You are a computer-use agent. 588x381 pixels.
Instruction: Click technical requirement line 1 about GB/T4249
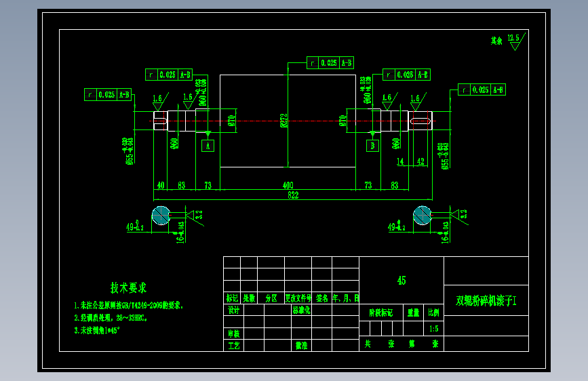(x=128, y=306)
